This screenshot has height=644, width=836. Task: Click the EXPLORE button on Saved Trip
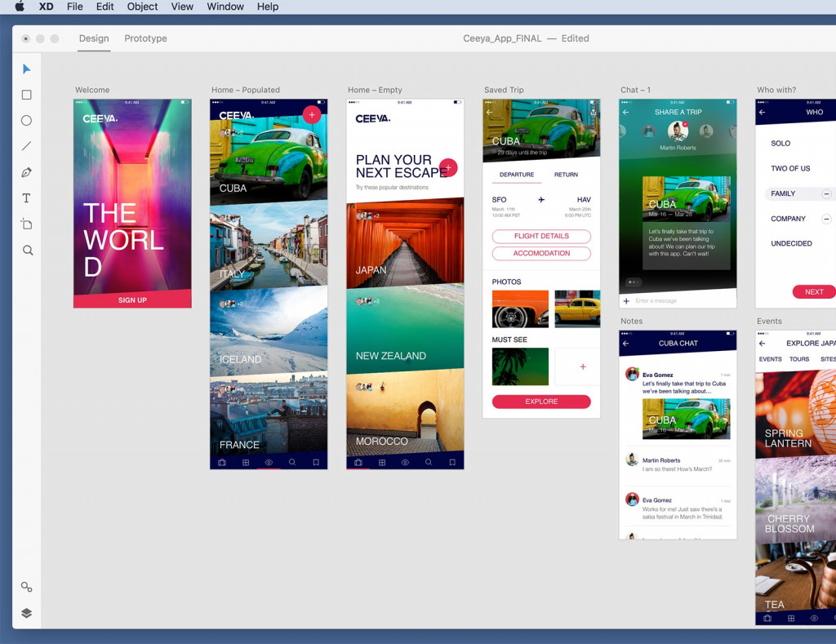541,402
